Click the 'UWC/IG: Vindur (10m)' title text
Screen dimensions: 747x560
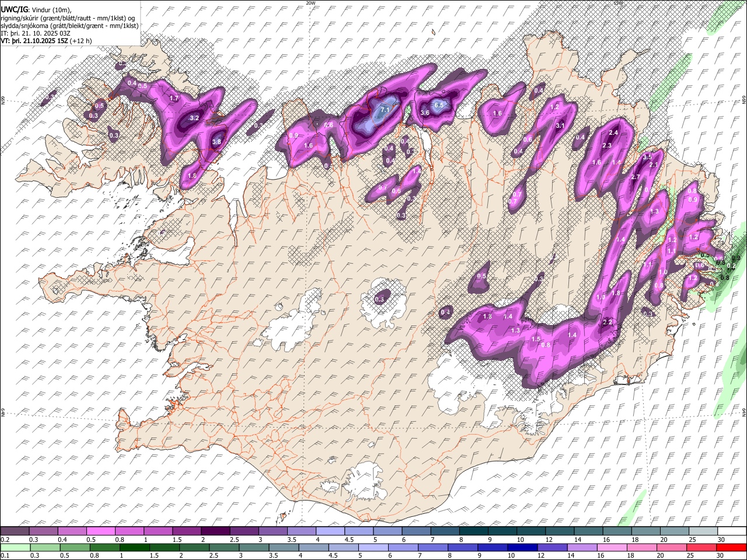point(36,10)
